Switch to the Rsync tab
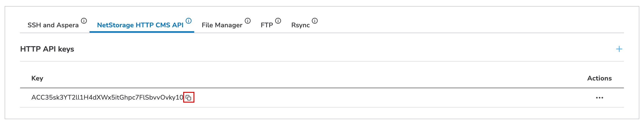Viewport: 644px width, 125px height. pyautogui.click(x=300, y=25)
